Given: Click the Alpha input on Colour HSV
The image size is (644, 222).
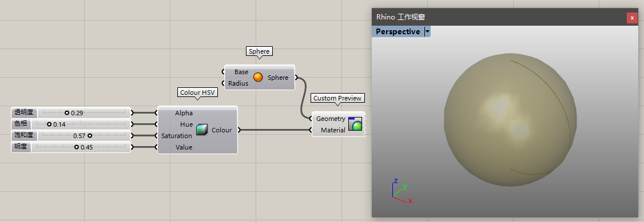Looking at the screenshot, I should point(184,112).
